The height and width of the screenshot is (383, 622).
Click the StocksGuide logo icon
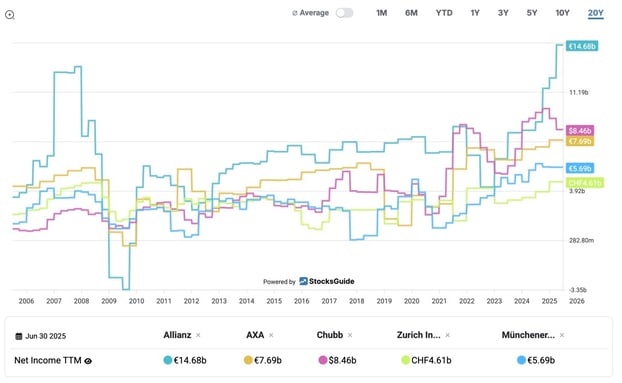(303, 281)
